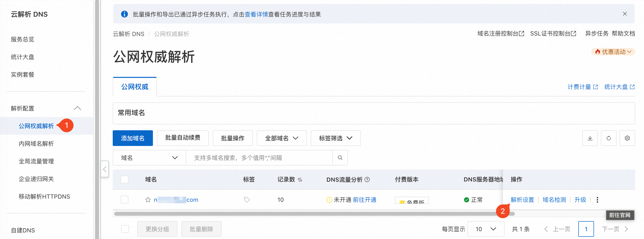Click the DNS流量分析 help question icon

[367, 179]
